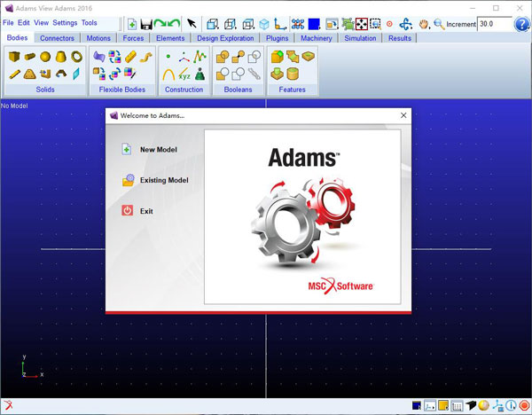
Task: Click the red stop icon in status bar
Action: point(524,405)
